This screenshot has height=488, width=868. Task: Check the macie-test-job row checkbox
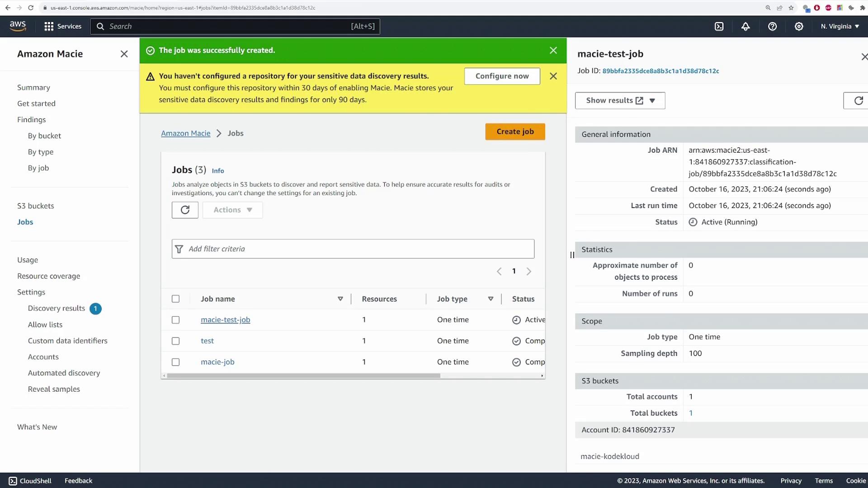[x=175, y=320]
